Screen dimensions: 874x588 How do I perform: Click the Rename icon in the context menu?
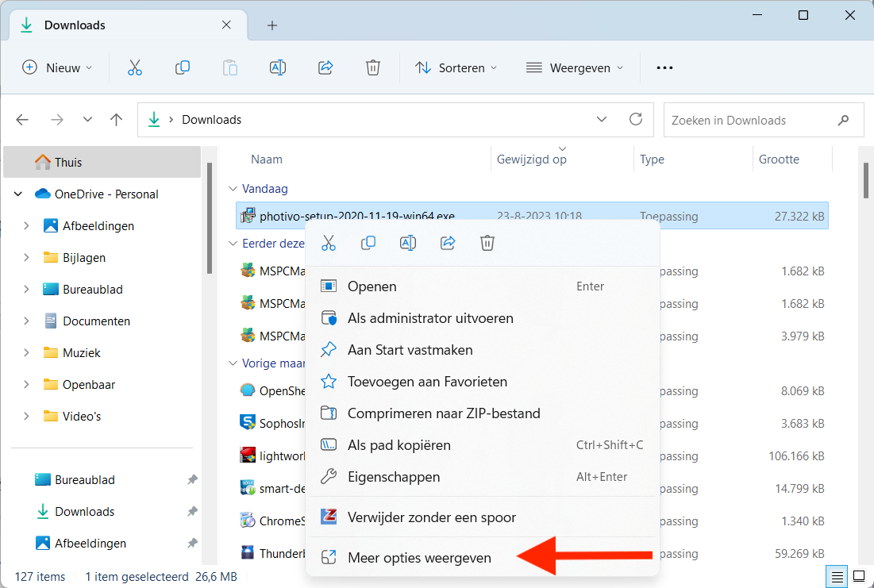408,243
